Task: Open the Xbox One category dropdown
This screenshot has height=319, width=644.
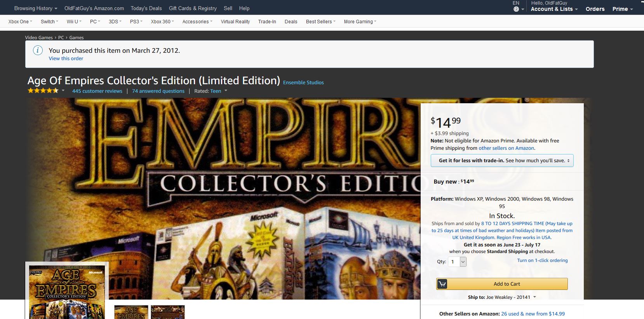Action: [x=20, y=22]
